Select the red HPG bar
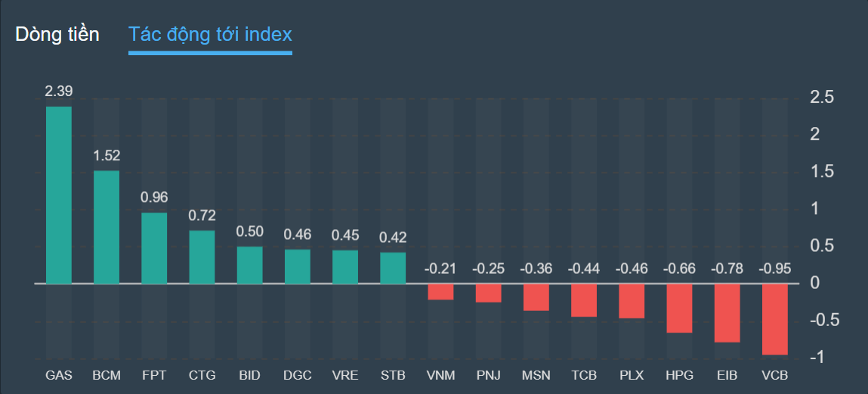Screen dimensions: 868x394 [679, 309]
